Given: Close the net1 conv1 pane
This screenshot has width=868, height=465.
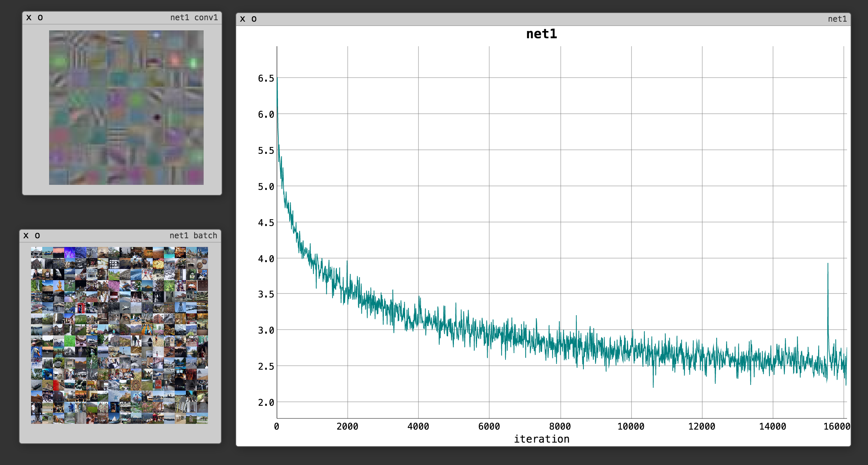Looking at the screenshot, I should (29, 18).
